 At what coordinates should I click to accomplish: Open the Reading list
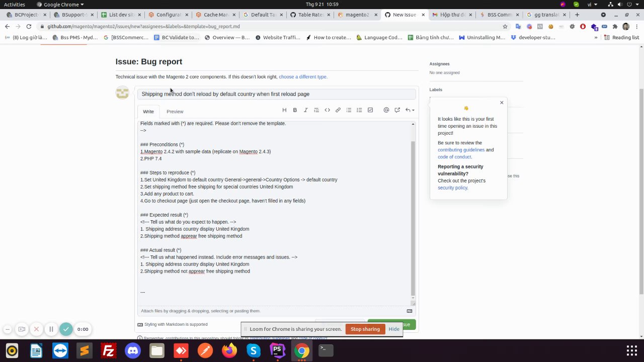pyautogui.click(x=621, y=37)
